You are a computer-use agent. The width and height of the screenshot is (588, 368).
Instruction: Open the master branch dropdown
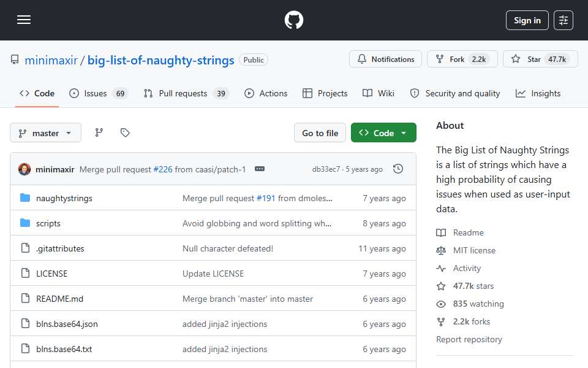(x=45, y=133)
